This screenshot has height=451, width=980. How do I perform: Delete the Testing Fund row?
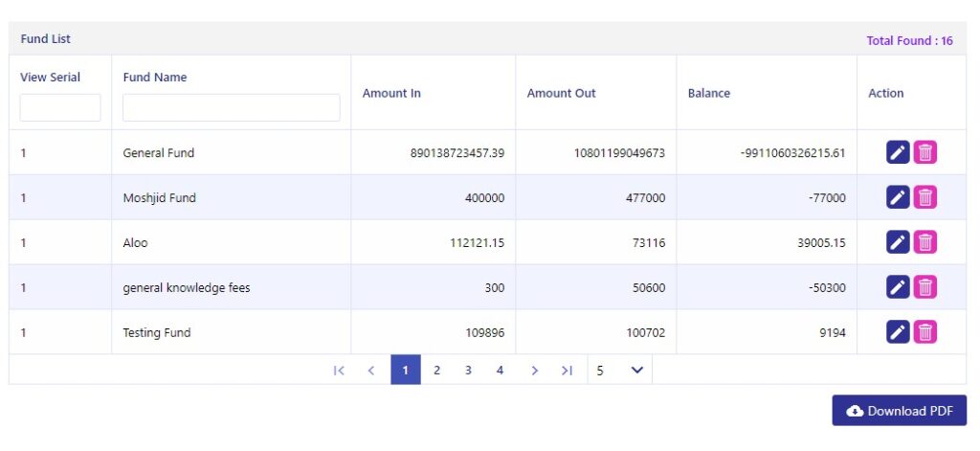925,332
